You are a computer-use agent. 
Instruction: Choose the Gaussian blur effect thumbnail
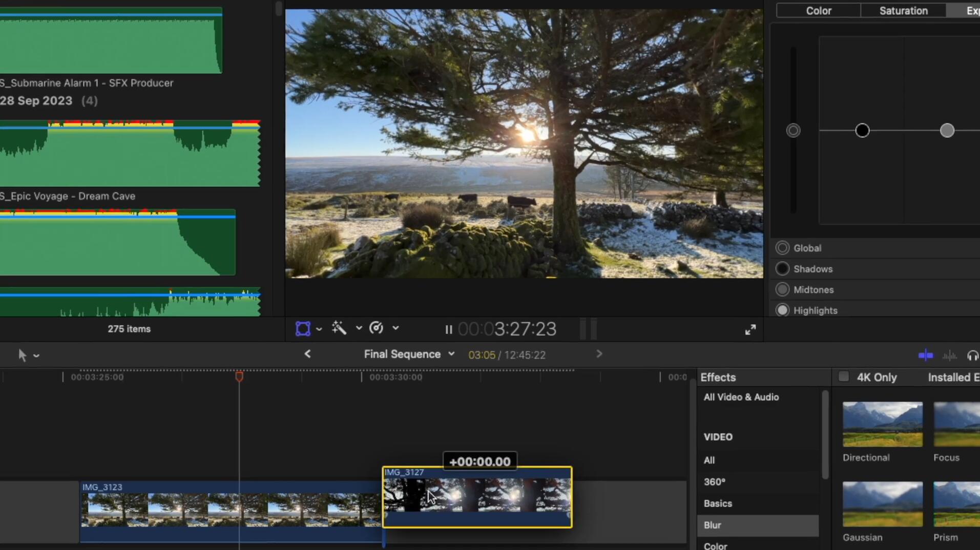click(882, 504)
